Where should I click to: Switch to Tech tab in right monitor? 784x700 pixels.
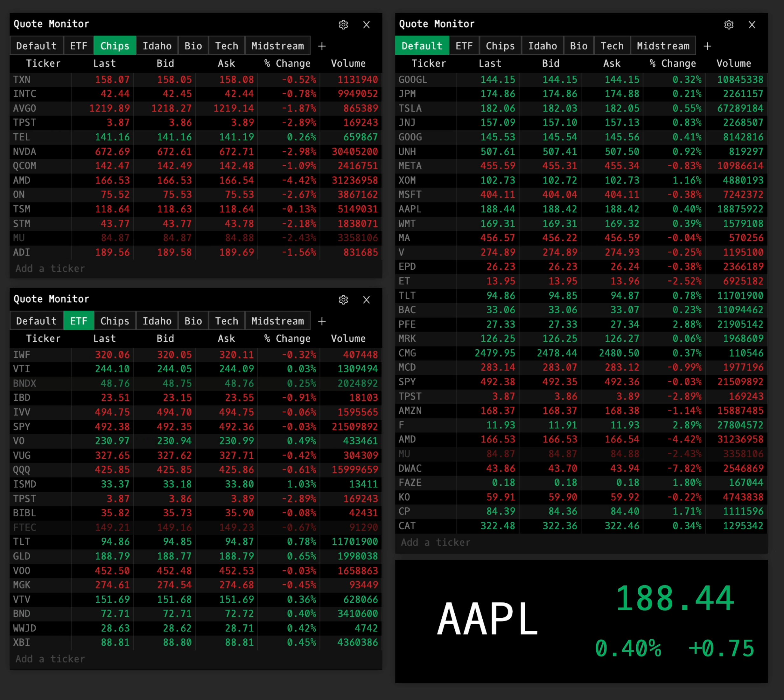tap(612, 46)
